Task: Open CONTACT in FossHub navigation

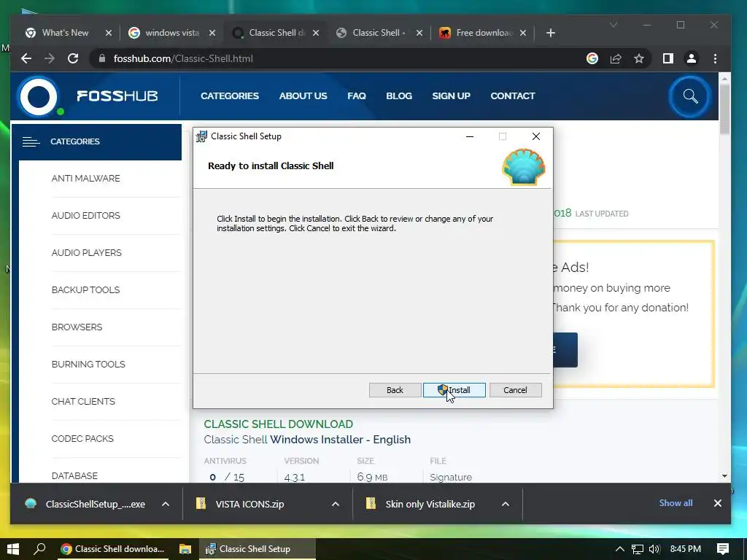Action: (x=513, y=96)
